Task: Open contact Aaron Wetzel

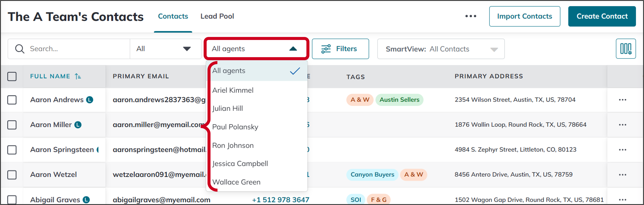Action: coord(54,174)
